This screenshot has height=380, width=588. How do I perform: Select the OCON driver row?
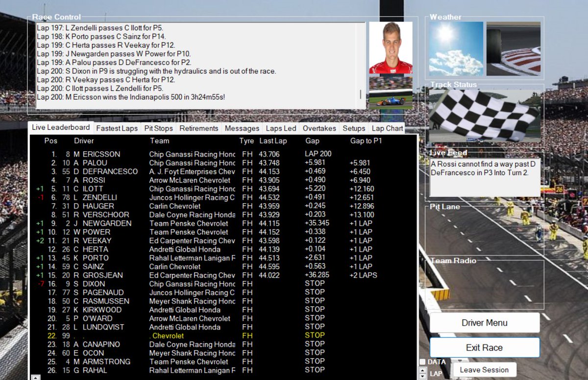coord(223,353)
